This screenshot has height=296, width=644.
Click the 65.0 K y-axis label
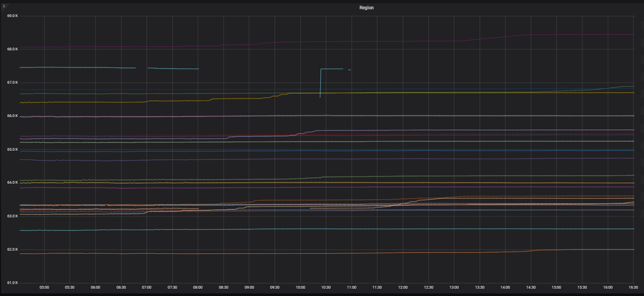click(x=12, y=150)
